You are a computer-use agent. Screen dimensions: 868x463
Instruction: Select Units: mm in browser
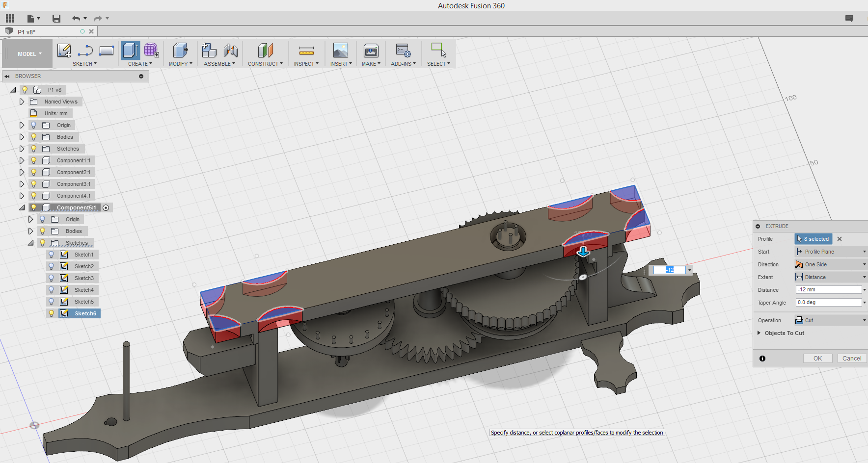[x=56, y=113]
